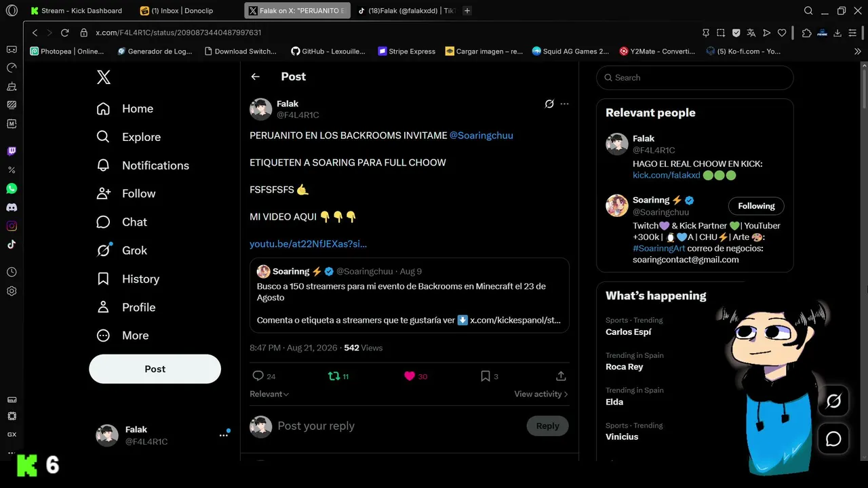The height and width of the screenshot is (488, 868).
Task: Toggle Following for Soarinng
Action: coord(756,206)
